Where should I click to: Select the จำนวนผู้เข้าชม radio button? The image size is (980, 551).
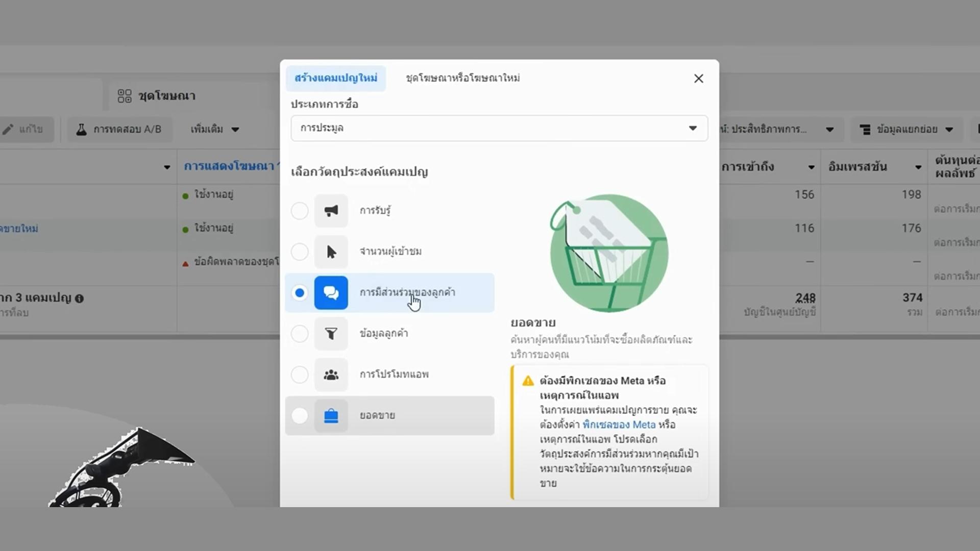tap(300, 252)
